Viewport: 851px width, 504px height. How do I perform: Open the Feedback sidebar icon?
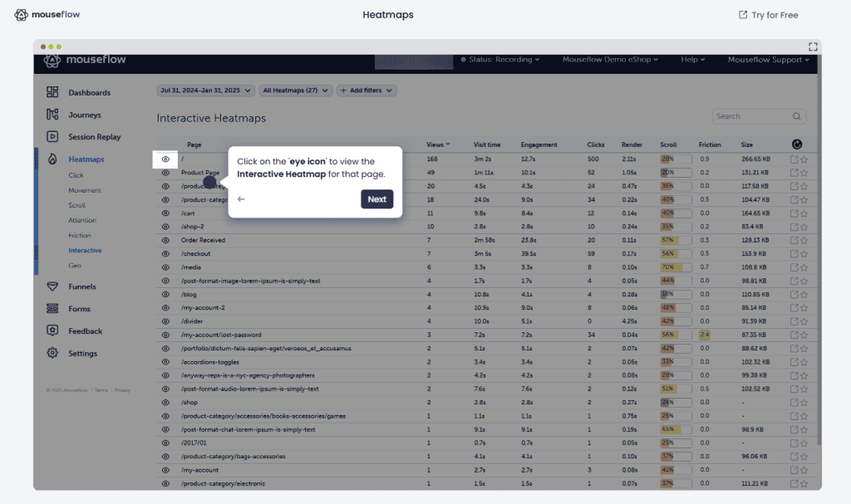52,331
